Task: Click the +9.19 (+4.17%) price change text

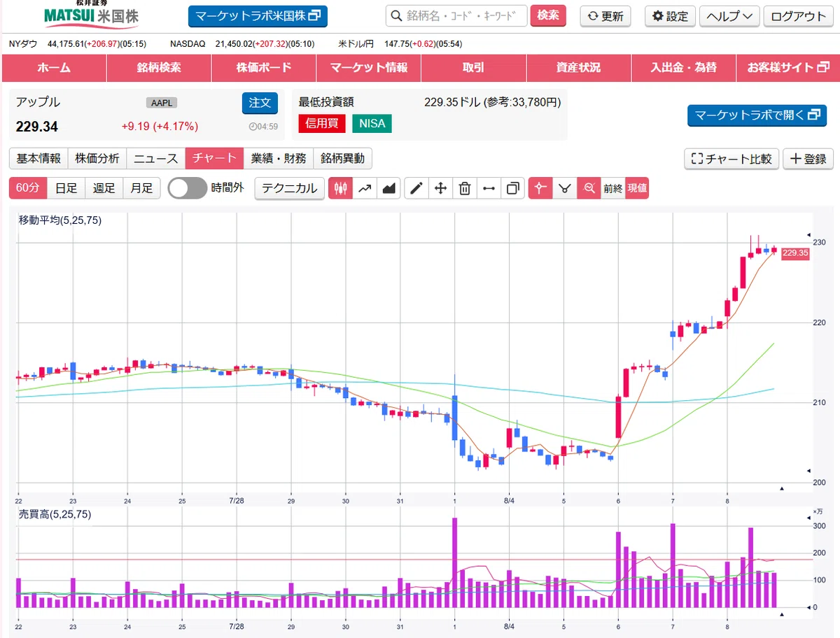Action: click(x=160, y=127)
